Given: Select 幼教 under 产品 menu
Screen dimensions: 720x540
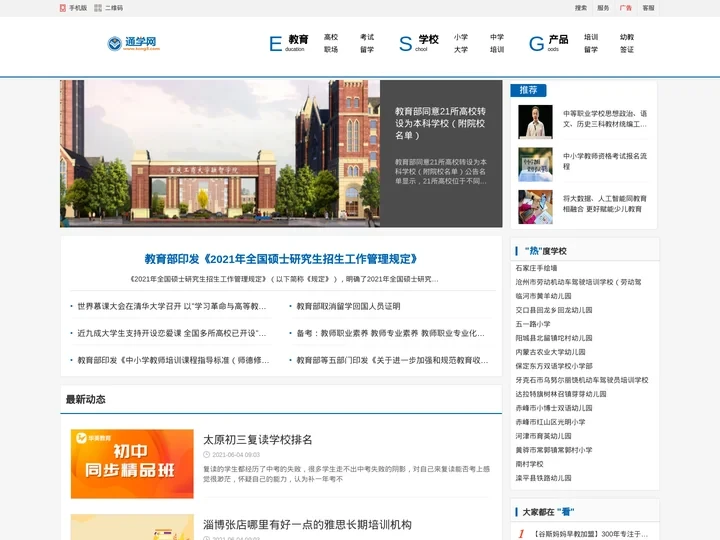Looking at the screenshot, I should point(627,37).
